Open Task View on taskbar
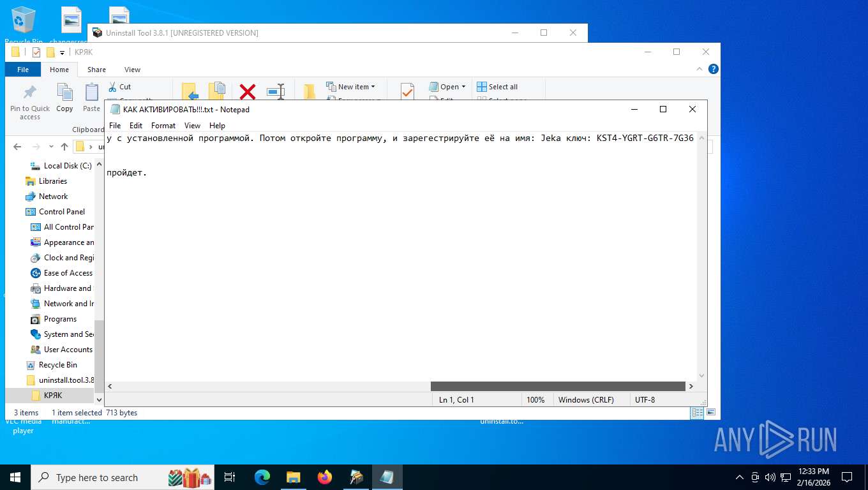 click(x=230, y=477)
